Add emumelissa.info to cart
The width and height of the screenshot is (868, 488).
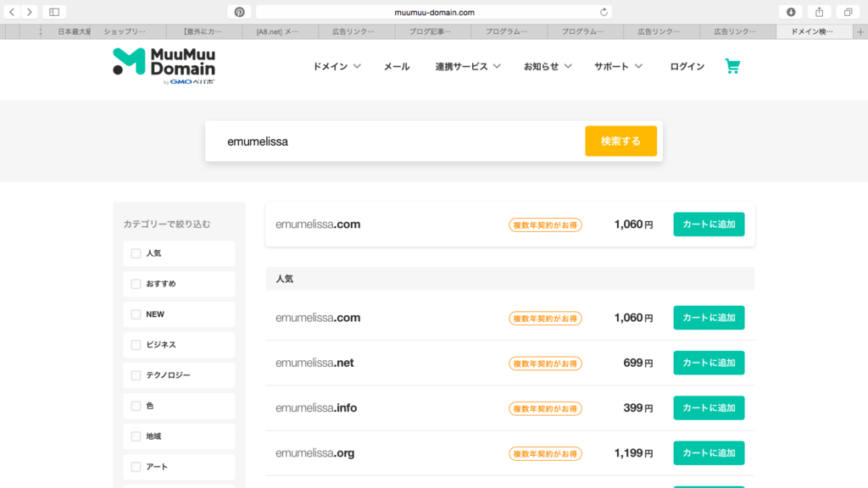coord(709,408)
